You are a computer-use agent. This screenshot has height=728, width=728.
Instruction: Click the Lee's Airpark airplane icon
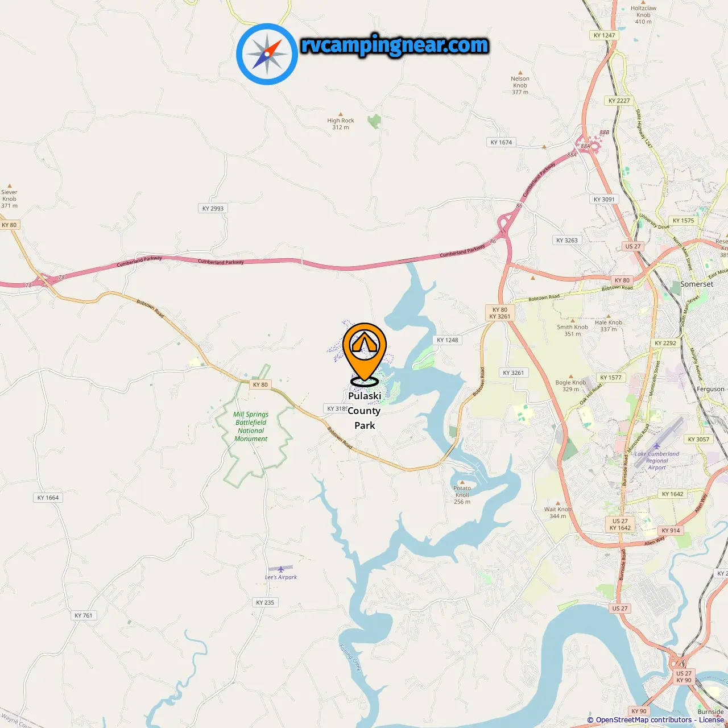tap(280, 569)
